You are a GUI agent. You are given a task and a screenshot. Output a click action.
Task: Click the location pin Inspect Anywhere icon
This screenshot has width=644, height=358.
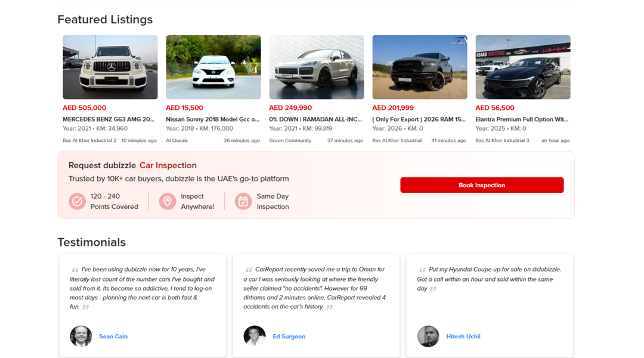168,202
